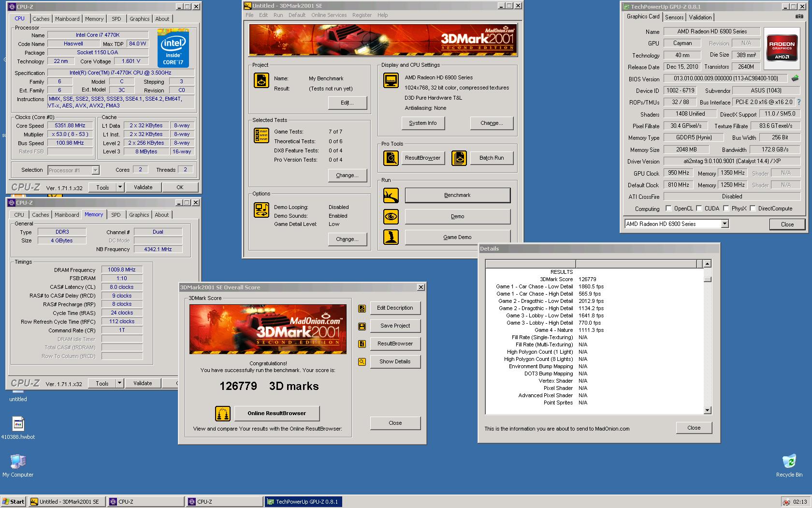Click Validate in the top CPU-Z window
This screenshot has width=812, height=508.
(x=143, y=187)
